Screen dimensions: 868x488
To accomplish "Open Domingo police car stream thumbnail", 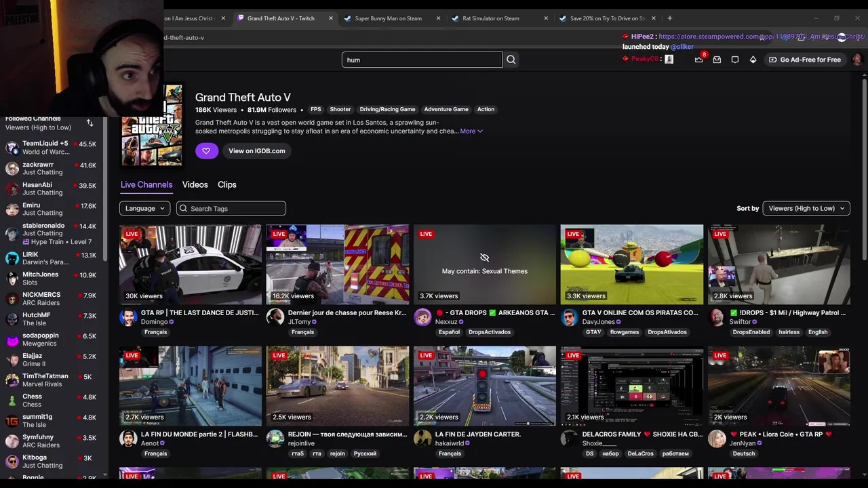I will [x=190, y=264].
